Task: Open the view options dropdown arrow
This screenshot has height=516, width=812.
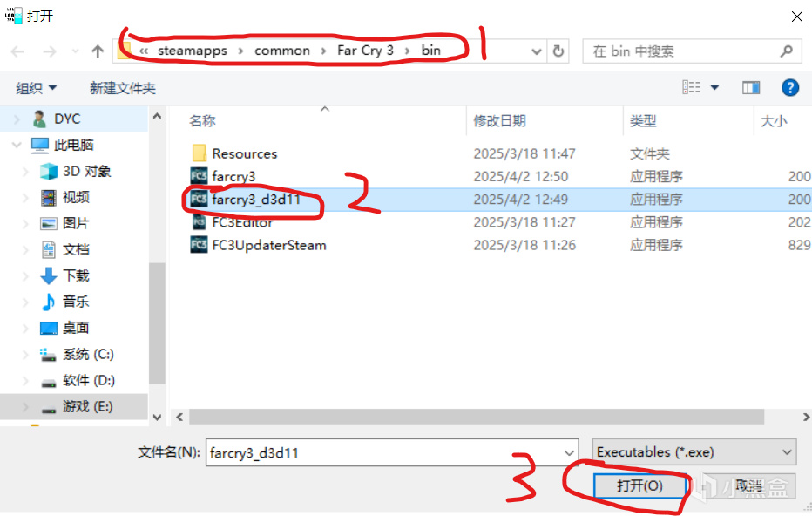Action: (714, 87)
